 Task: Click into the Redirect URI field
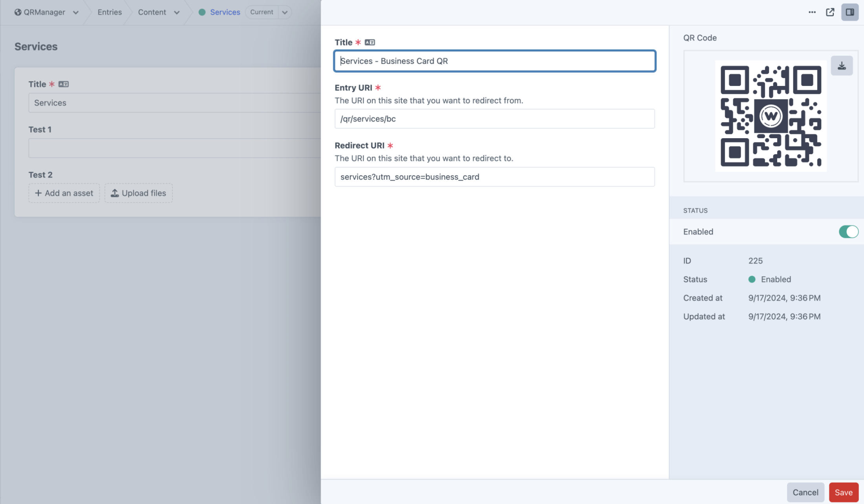[x=494, y=177]
